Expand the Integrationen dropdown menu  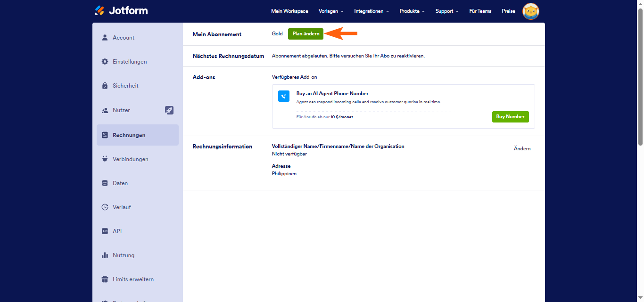point(372,11)
